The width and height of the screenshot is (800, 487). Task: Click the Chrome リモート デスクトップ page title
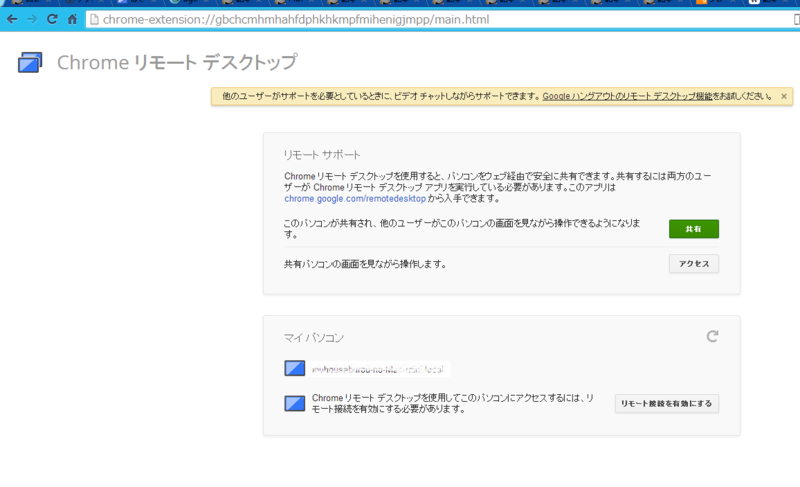[177, 63]
